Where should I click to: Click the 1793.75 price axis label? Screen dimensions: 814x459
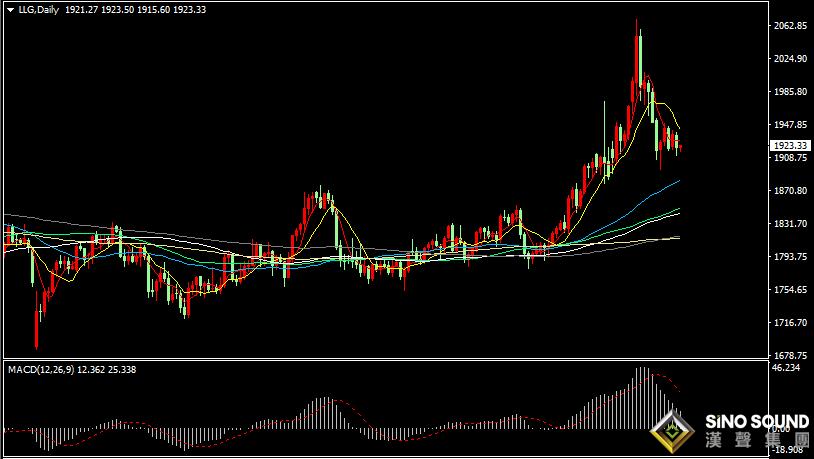[x=790, y=256]
